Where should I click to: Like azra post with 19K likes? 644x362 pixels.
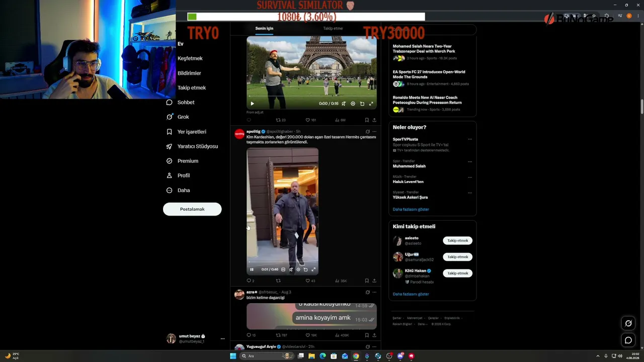pos(311,335)
